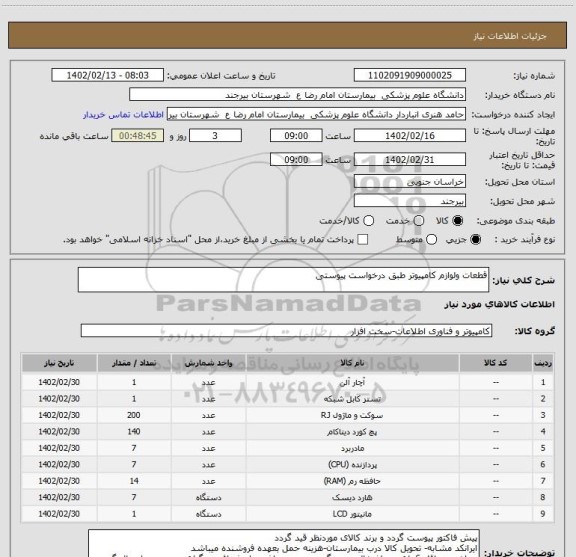The height and width of the screenshot is (557, 576).
Task: Check the Islamic treasury payment checkbox
Action: [x=363, y=240]
